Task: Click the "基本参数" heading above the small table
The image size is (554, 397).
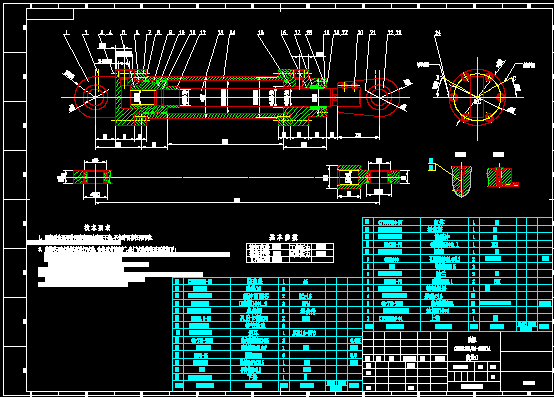Action: [283, 237]
